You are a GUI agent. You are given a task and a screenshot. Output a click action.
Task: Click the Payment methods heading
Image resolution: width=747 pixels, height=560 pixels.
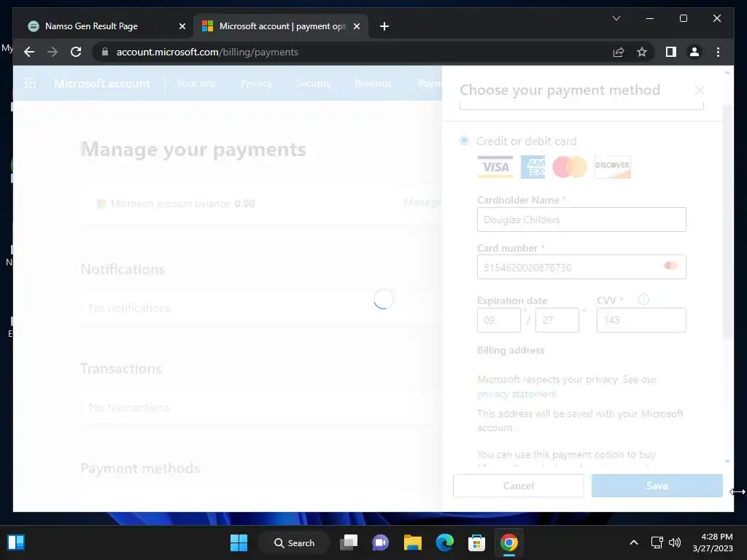pos(140,468)
